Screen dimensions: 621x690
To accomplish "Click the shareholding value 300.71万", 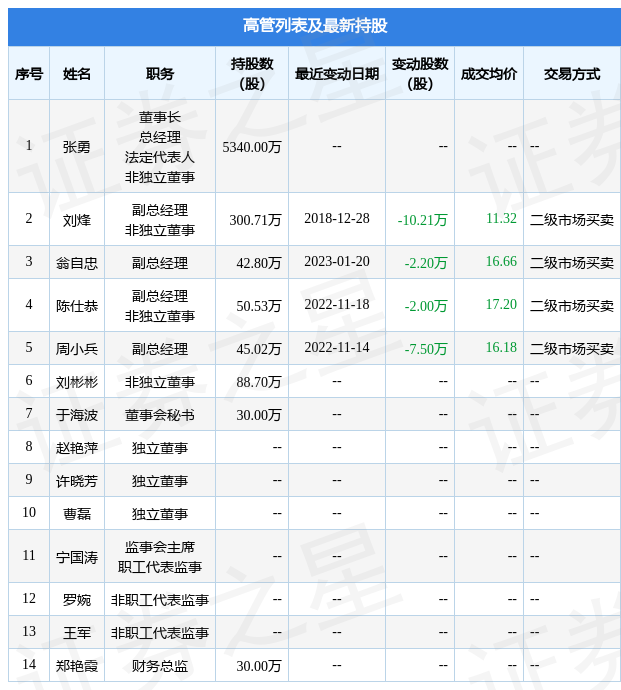I will (x=255, y=220).
